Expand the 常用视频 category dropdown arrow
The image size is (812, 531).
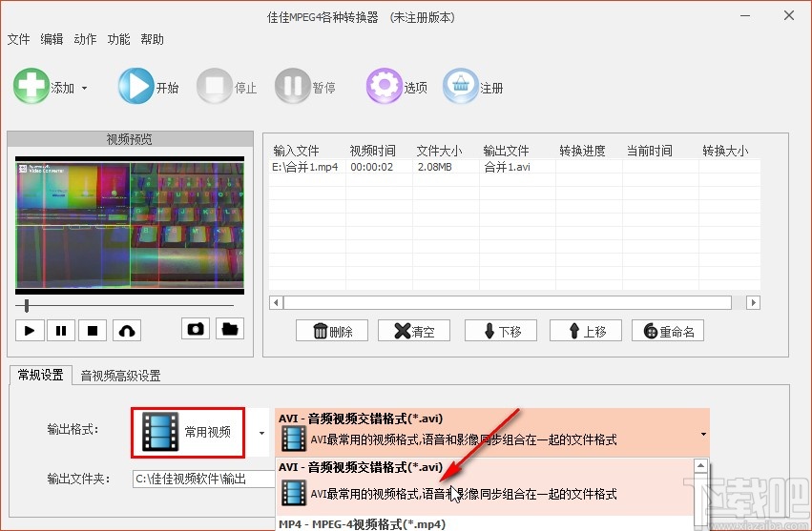click(262, 433)
